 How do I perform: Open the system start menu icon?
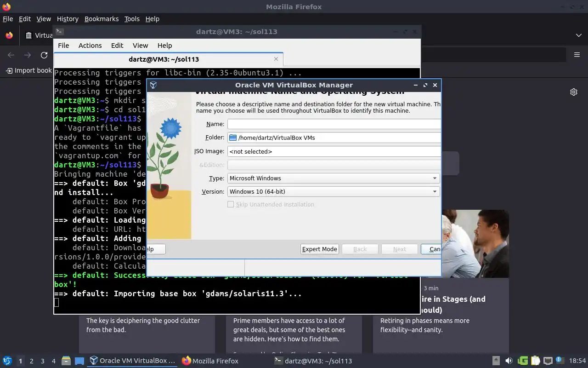click(7, 361)
